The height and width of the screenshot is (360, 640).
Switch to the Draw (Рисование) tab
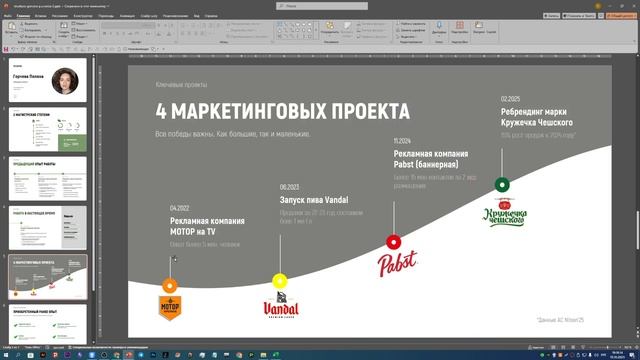[60, 16]
